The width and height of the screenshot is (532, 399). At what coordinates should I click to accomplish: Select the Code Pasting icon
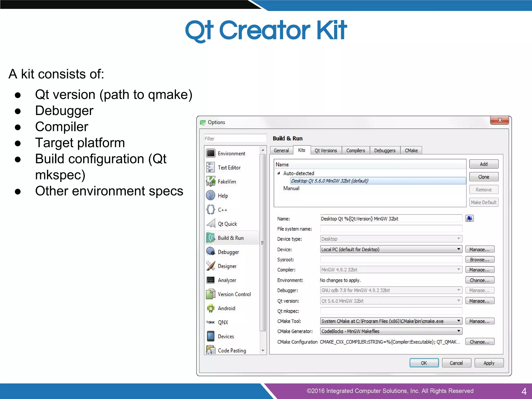(x=211, y=350)
